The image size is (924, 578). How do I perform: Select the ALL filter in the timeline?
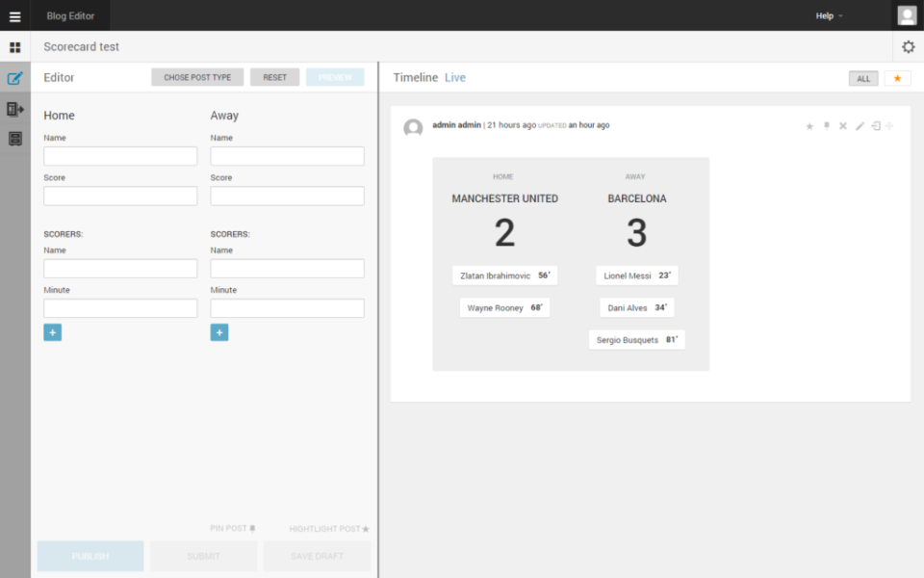[862, 78]
